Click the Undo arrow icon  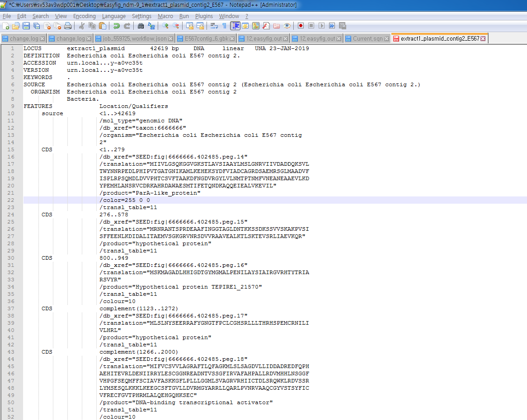tap(117, 25)
